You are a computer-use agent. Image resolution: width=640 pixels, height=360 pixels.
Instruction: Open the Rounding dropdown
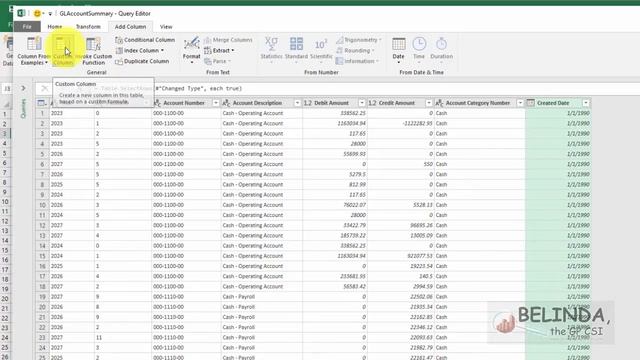pos(356,51)
